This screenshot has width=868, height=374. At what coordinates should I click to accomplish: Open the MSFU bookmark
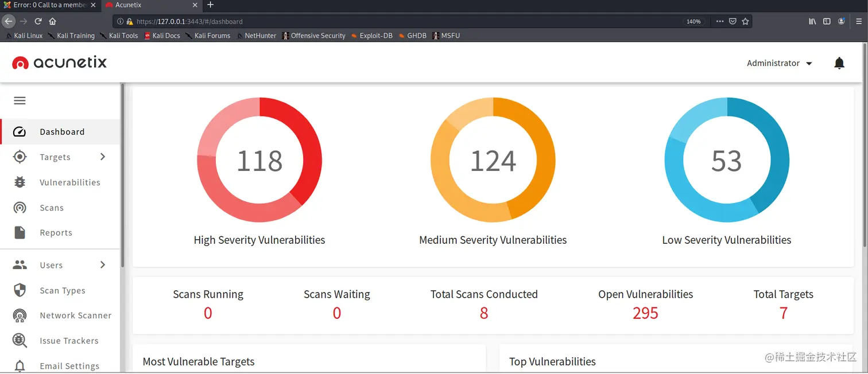coord(446,36)
